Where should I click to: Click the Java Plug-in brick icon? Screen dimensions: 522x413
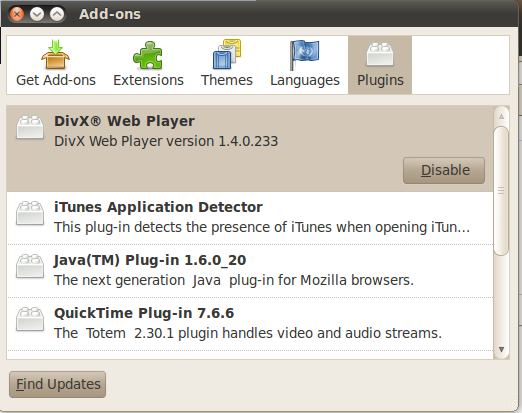[x=30, y=266]
